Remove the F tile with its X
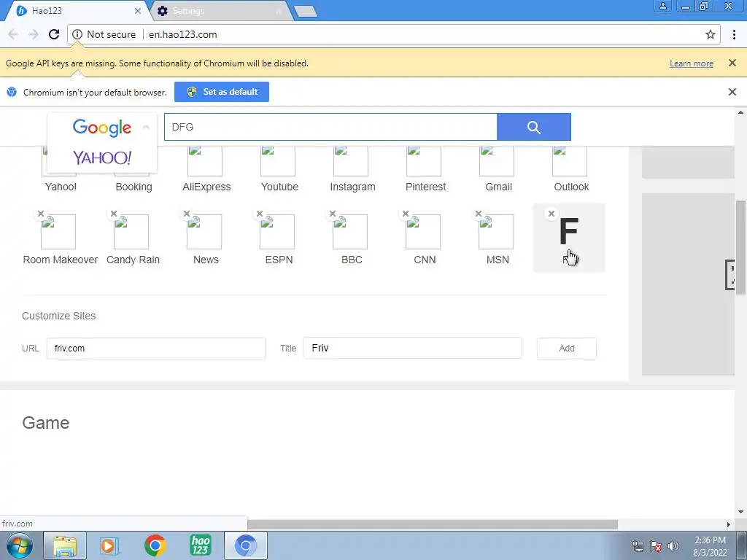Viewport: 747px width, 560px height. tap(551, 214)
